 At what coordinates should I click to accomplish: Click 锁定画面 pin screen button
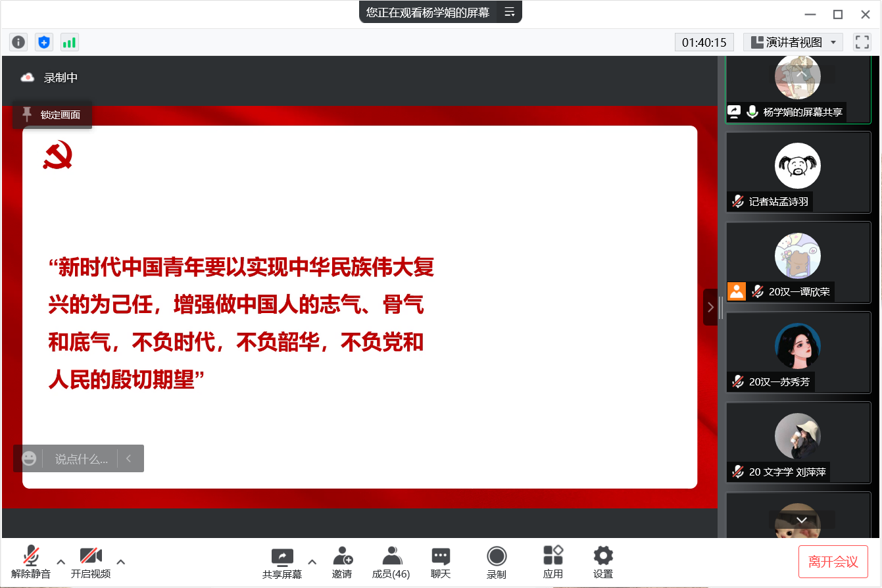53,115
